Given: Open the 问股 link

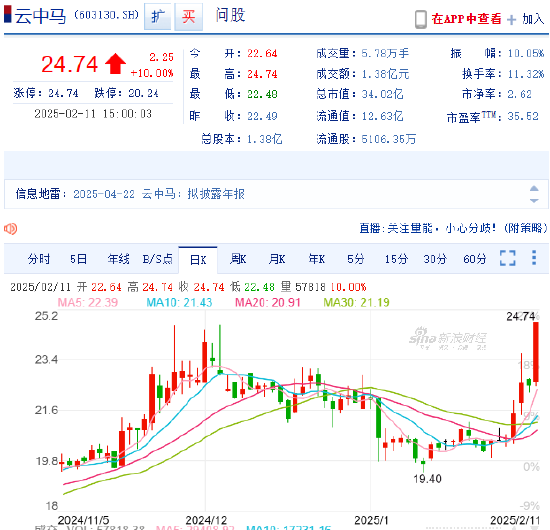Looking at the screenshot, I should 230,15.
